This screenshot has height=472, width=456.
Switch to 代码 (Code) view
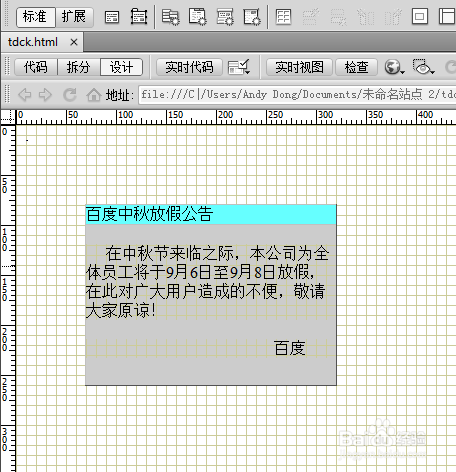click(36, 67)
